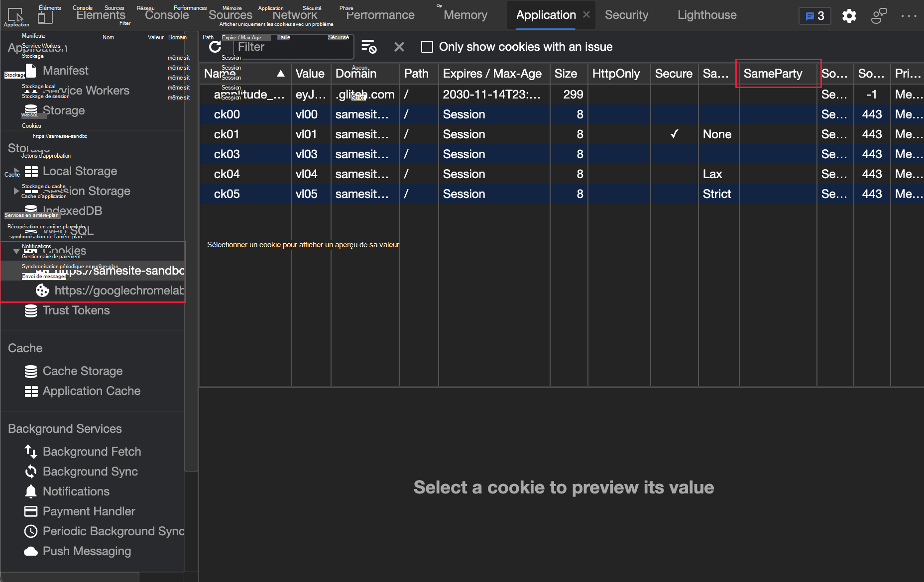Viewport: 924px width, 582px height.
Task: Sort by the Domain column header
Action: pos(365,74)
